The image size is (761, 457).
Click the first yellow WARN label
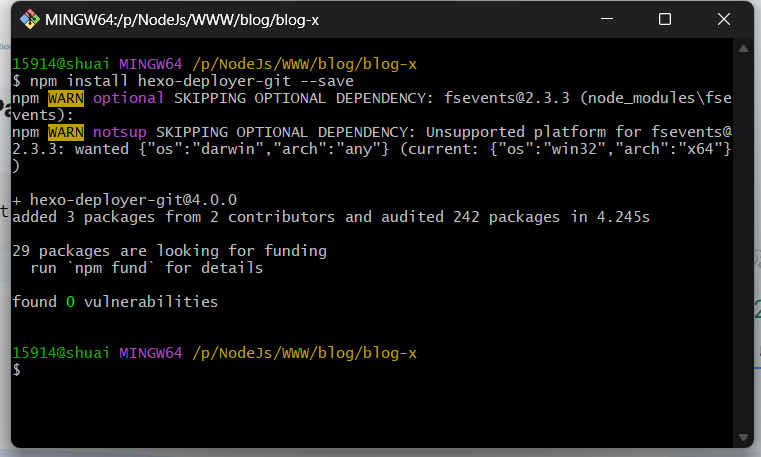click(66, 98)
